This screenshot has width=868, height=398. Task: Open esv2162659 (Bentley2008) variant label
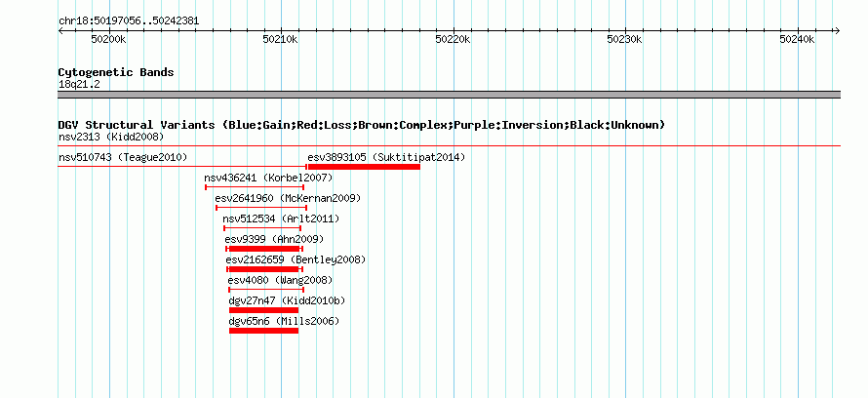[x=296, y=259]
